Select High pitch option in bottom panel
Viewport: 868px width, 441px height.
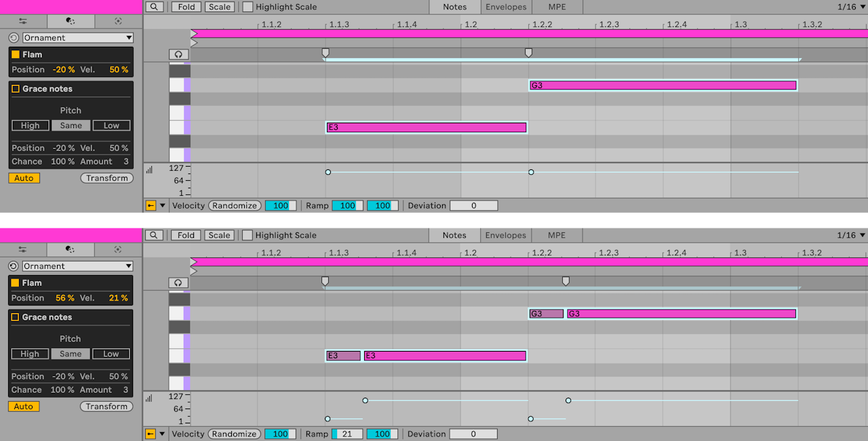tap(30, 354)
